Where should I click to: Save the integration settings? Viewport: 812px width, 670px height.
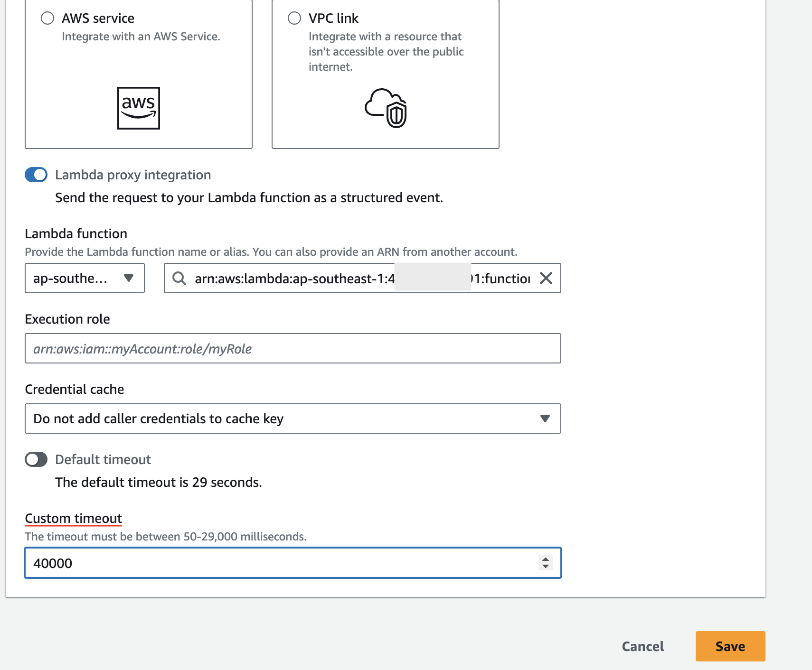point(730,646)
